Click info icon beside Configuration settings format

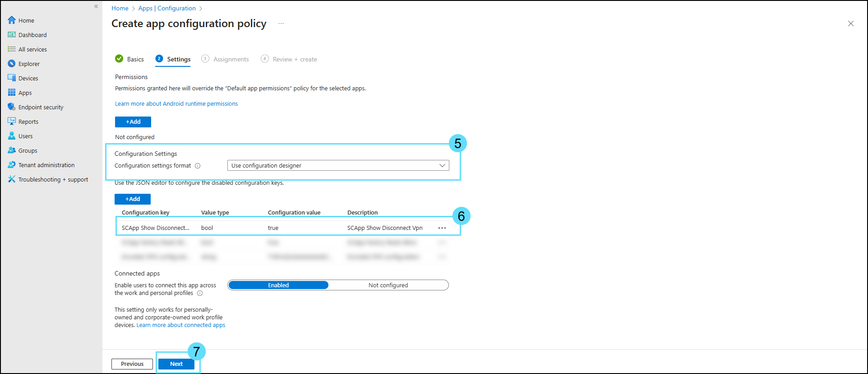tap(198, 166)
